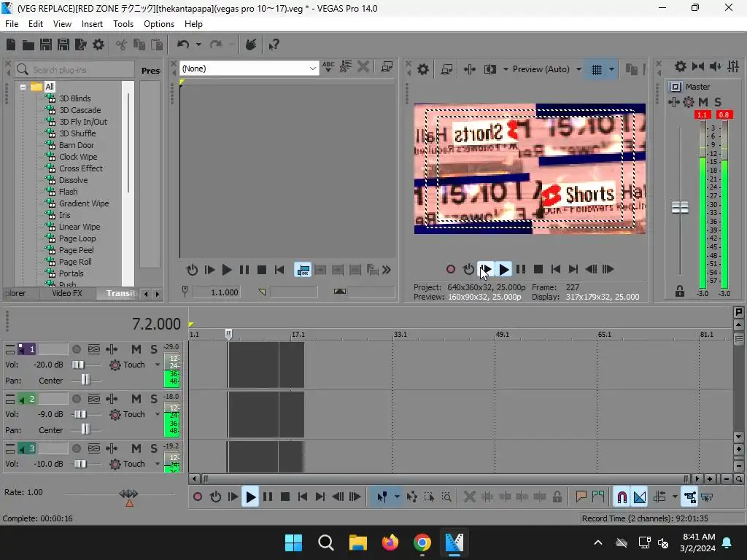
Task: Click the lock fader channels icon
Action: [679, 292]
